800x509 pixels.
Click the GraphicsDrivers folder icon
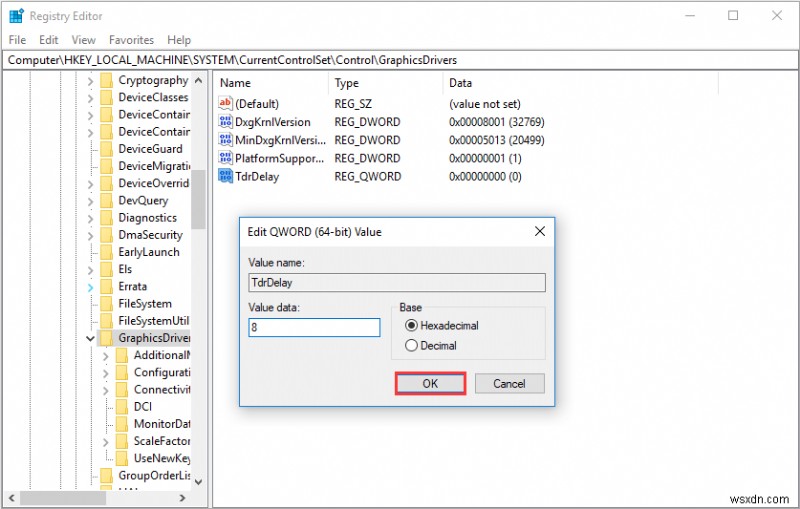pos(106,338)
